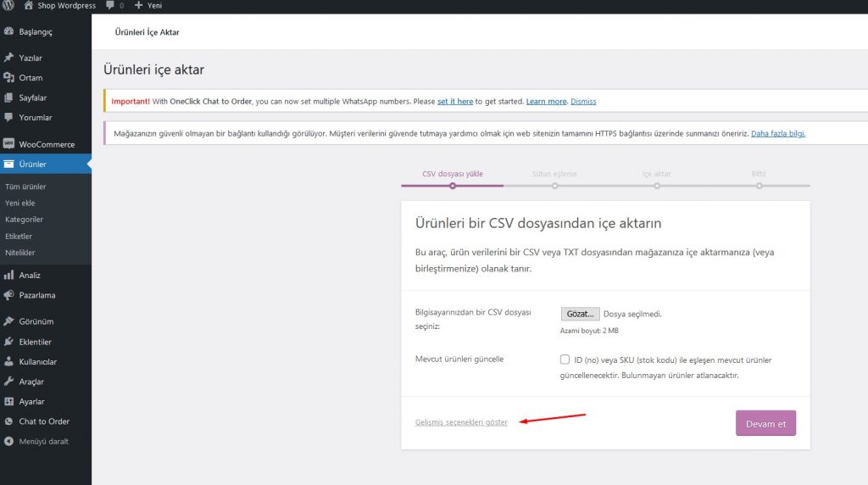Dismiss the OneClick Chat notice
The height and width of the screenshot is (485, 868).
pyautogui.click(x=583, y=102)
